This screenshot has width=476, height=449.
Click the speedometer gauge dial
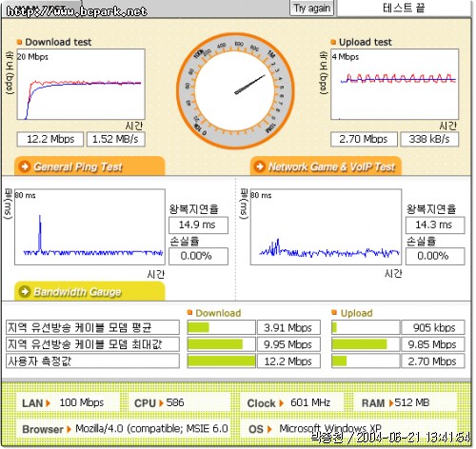[x=235, y=91]
